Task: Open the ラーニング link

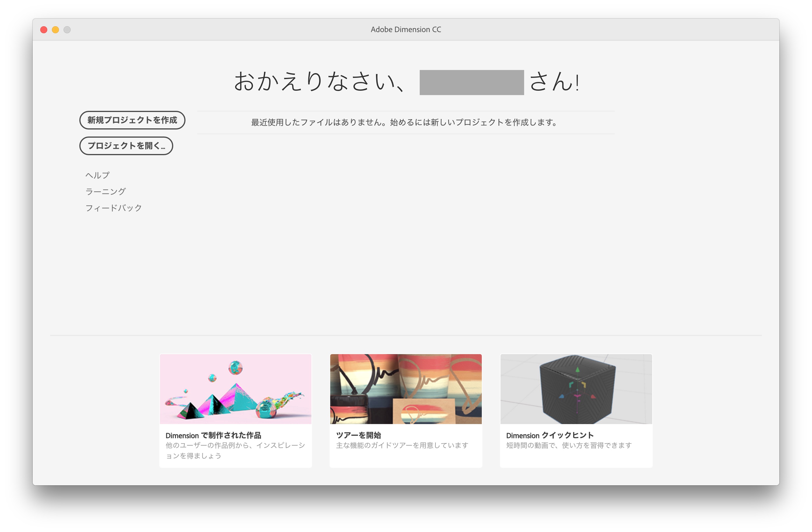Action: pyautogui.click(x=105, y=191)
